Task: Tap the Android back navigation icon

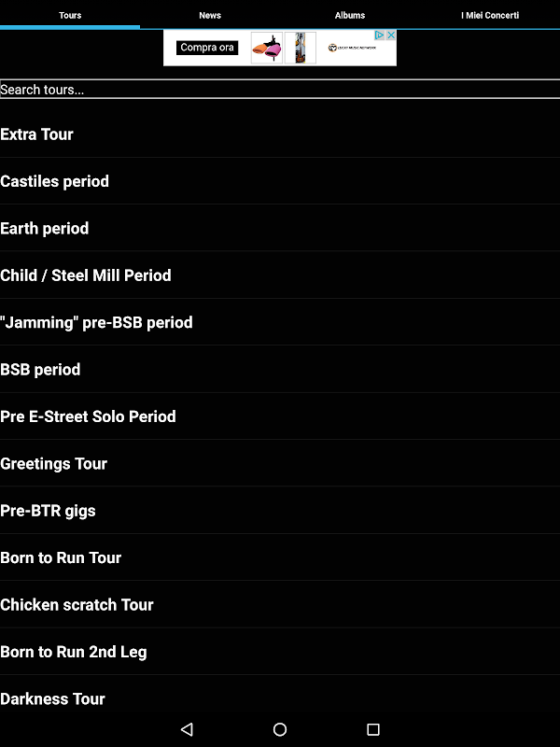Action: (187, 729)
